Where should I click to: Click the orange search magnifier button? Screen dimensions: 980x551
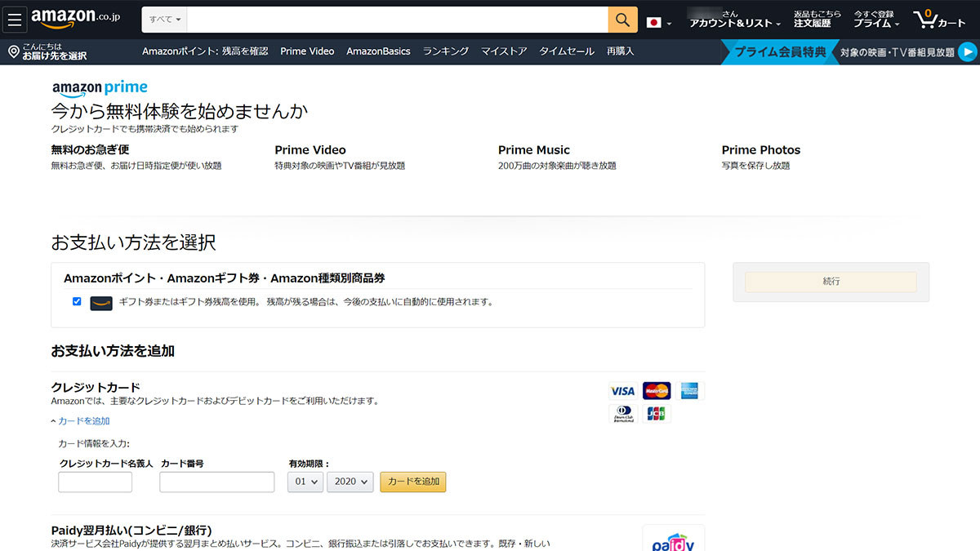tap(622, 20)
